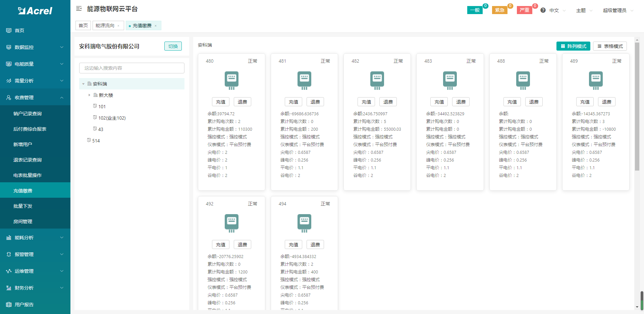
Task: Select tree node 102(业主102)
Action: 112,118
